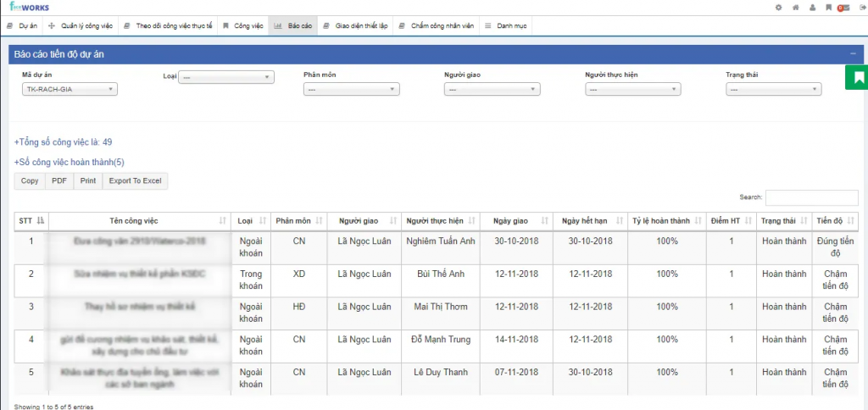
Task: Open the Loại filter dropdown
Action: click(x=226, y=77)
